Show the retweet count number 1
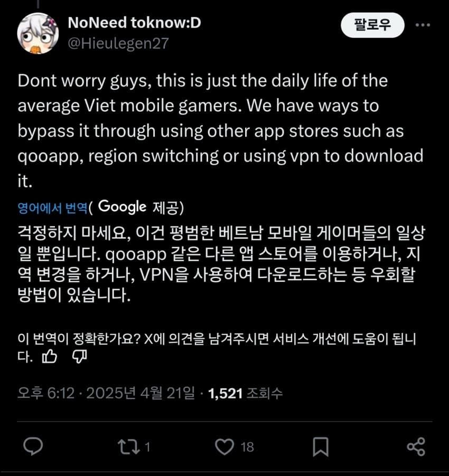The height and width of the screenshot is (476, 449). point(147,447)
